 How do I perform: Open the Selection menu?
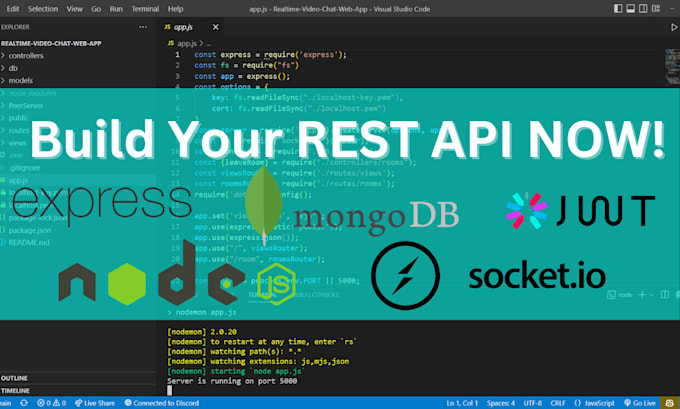42,8
